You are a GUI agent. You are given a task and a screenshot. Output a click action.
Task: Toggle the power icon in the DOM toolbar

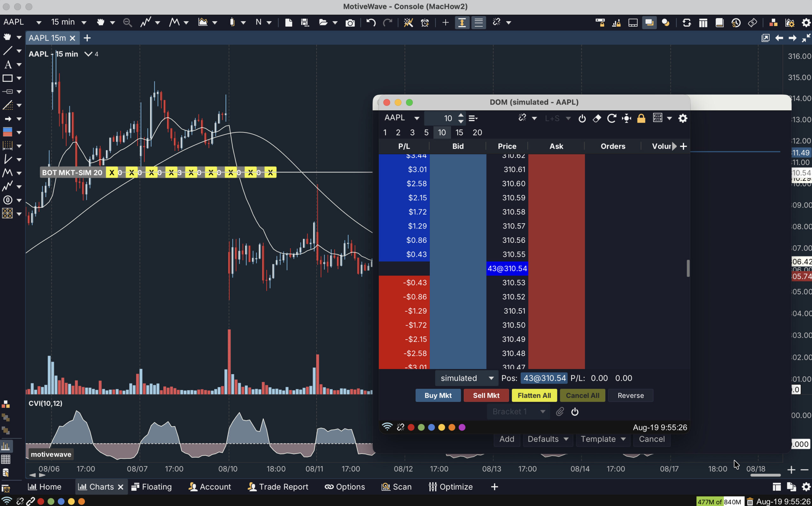(x=582, y=119)
